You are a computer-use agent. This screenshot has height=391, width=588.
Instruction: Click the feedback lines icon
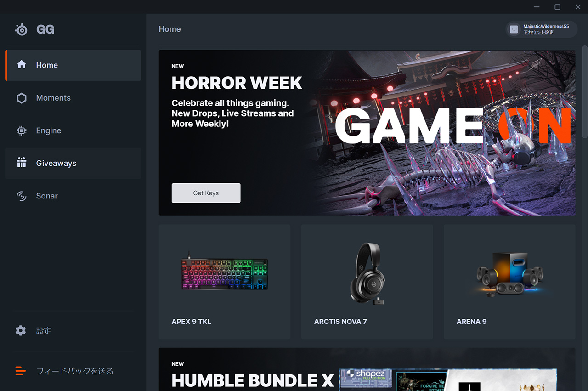(x=21, y=371)
